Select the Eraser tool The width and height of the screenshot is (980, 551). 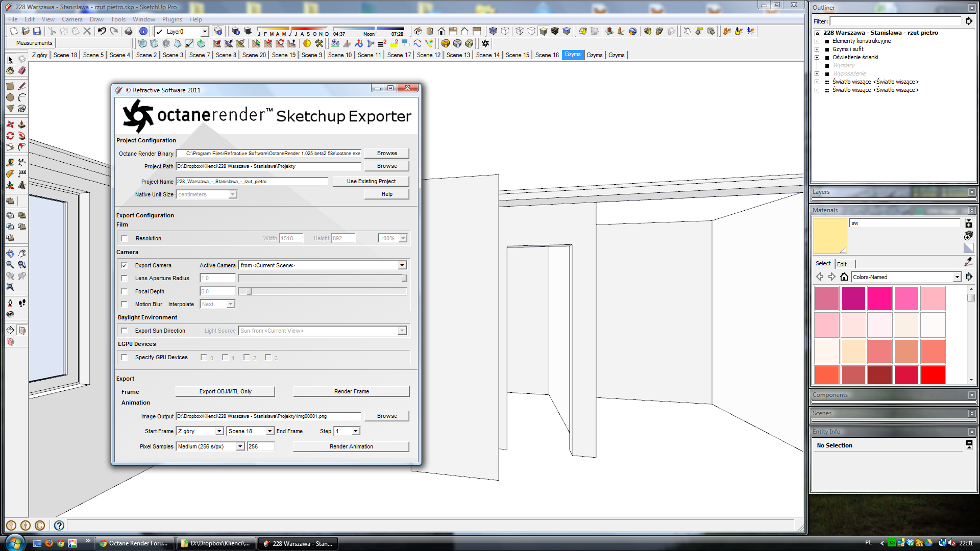tap(22, 70)
